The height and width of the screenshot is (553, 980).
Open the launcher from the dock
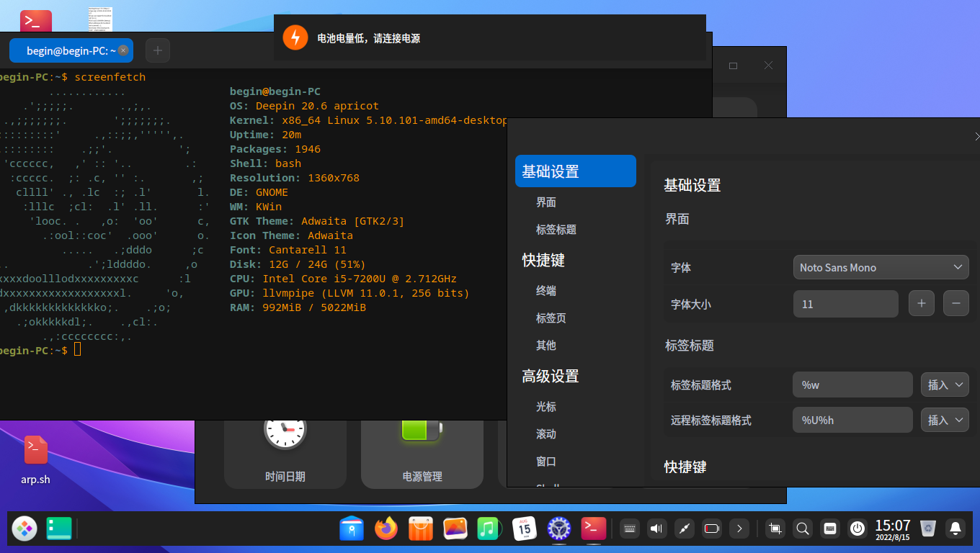click(24, 529)
